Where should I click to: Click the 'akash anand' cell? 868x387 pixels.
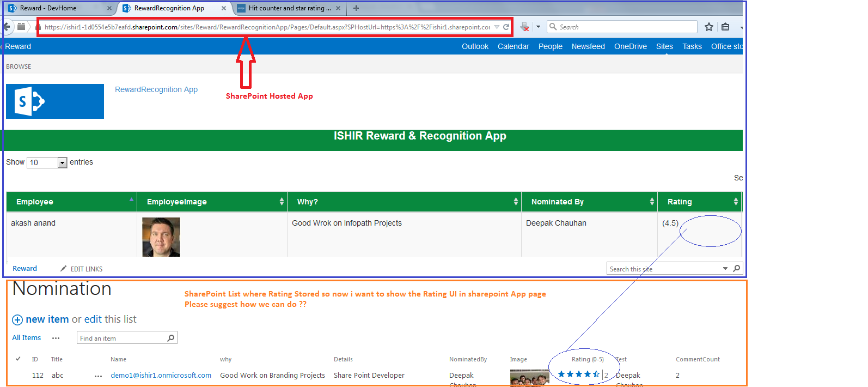pos(33,223)
